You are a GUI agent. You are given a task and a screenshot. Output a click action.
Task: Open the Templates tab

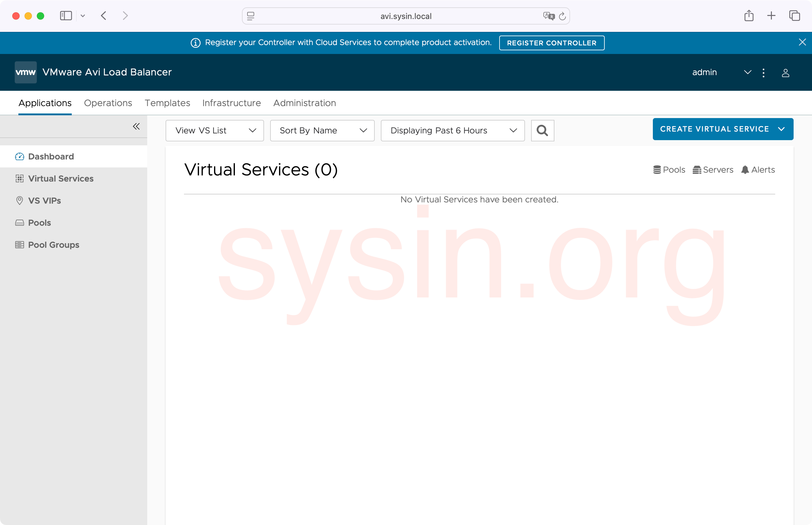pyautogui.click(x=167, y=103)
